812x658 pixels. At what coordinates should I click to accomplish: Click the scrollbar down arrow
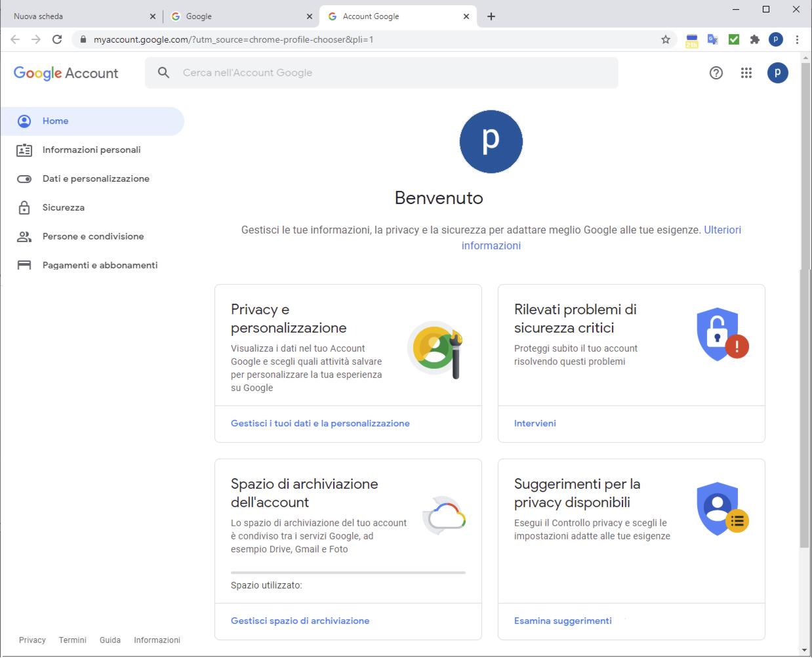tap(805, 651)
